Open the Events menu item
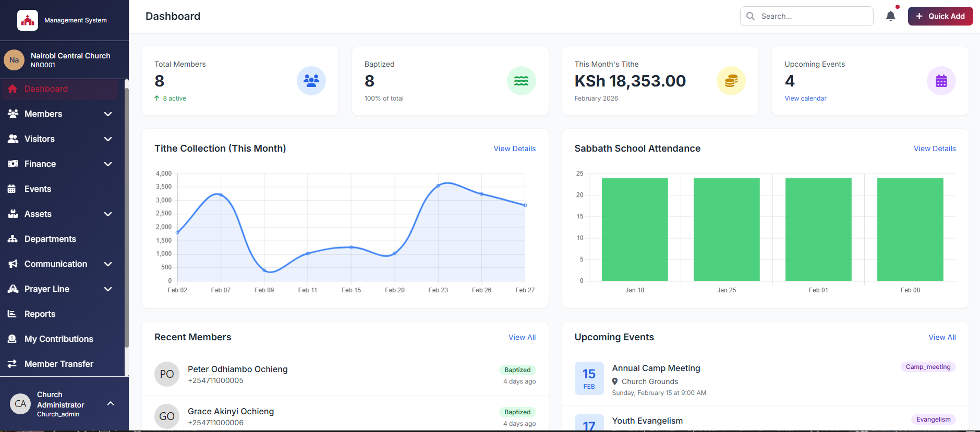This screenshot has width=980, height=432. point(60,189)
